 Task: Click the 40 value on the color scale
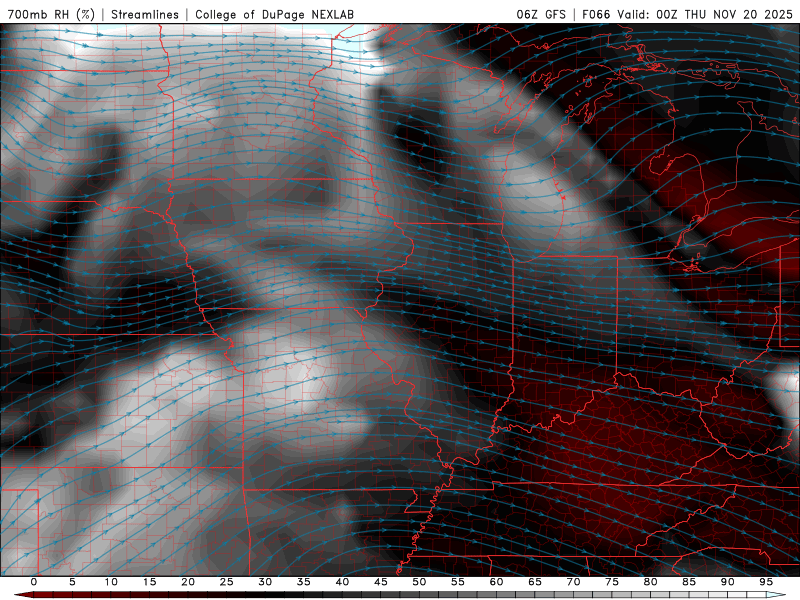342,582
